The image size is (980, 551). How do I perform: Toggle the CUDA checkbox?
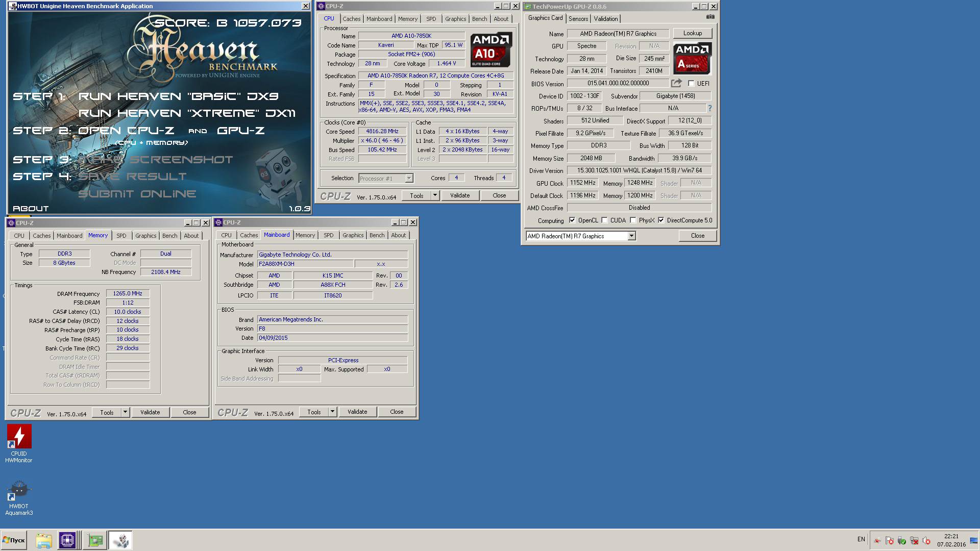604,220
